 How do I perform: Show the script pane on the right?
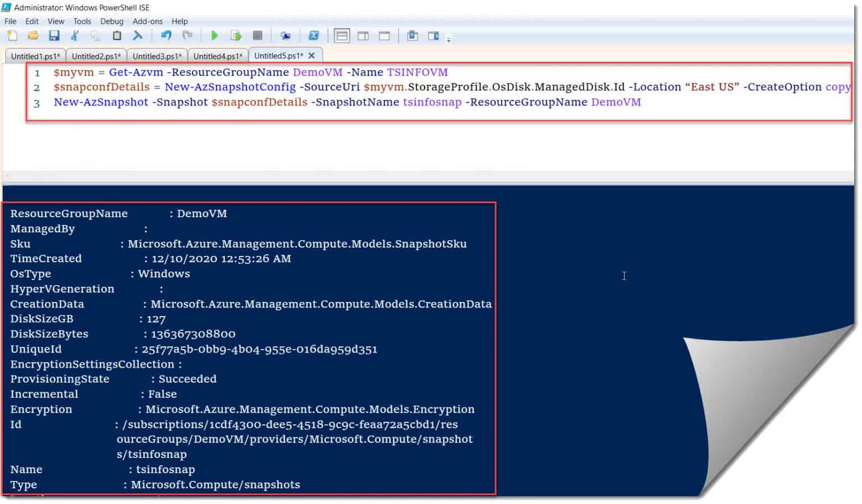[x=363, y=35]
